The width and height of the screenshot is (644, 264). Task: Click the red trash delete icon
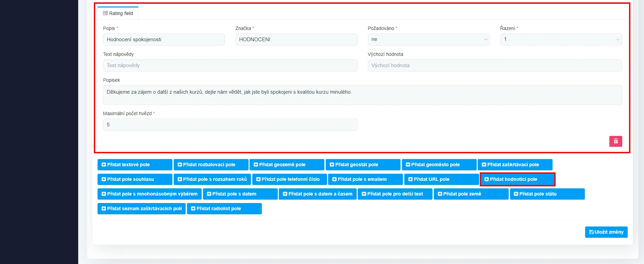615,141
